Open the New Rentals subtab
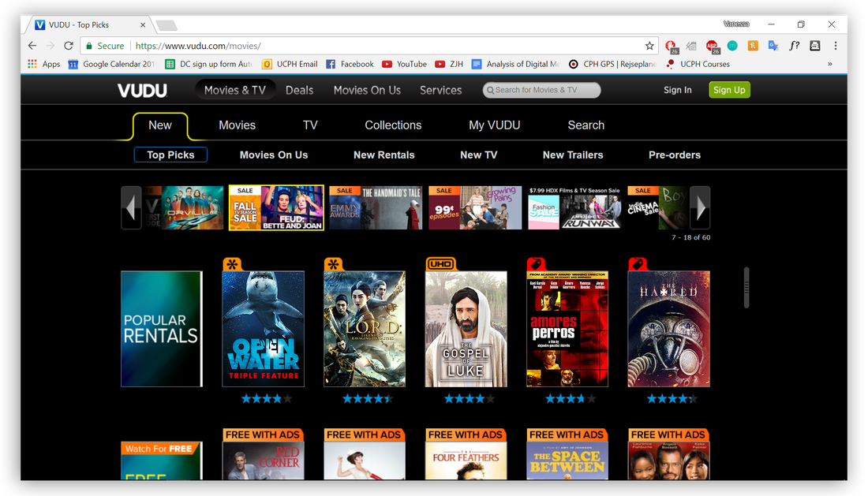868x496 pixels. click(x=383, y=155)
